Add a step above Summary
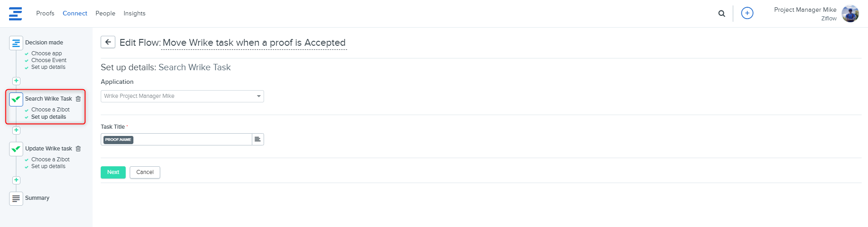Viewport: 868px width, 227px height. 16,180
